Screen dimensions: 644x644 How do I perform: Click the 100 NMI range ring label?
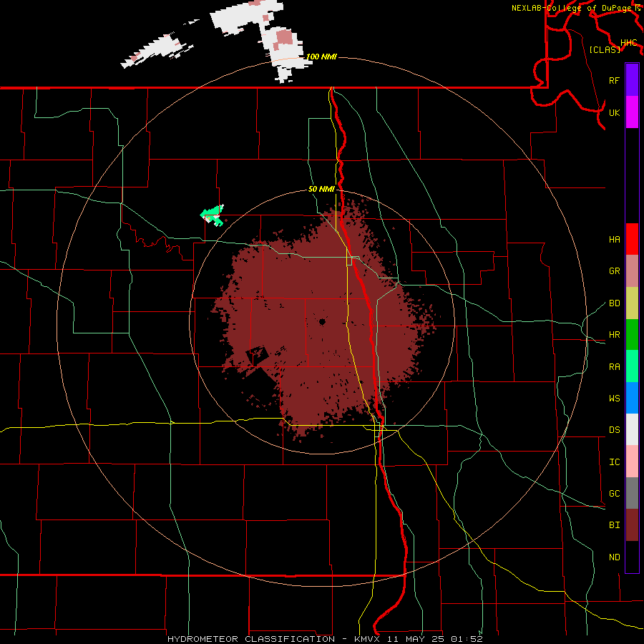pos(321,57)
